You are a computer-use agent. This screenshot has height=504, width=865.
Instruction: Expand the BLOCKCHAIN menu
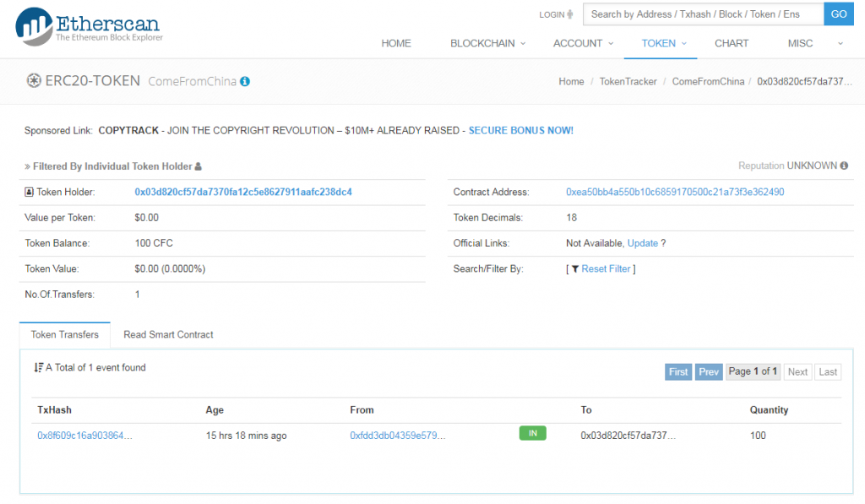487,44
